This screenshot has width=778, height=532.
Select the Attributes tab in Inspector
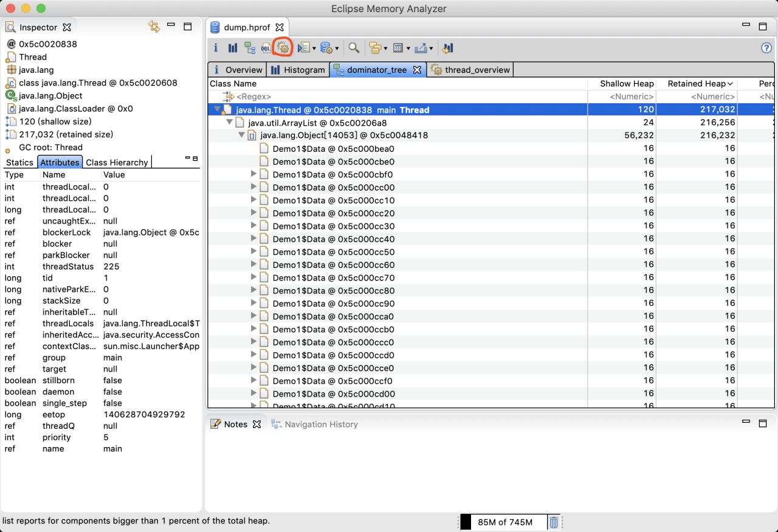(60, 162)
